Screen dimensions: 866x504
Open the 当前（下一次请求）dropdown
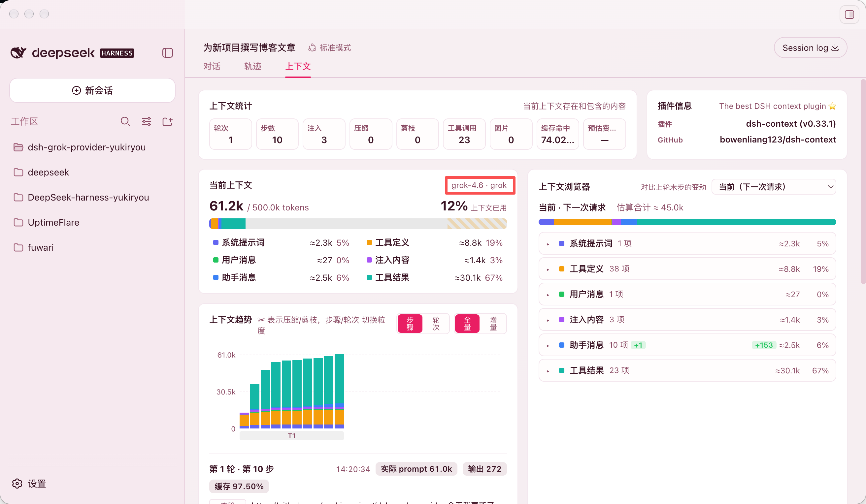(774, 187)
